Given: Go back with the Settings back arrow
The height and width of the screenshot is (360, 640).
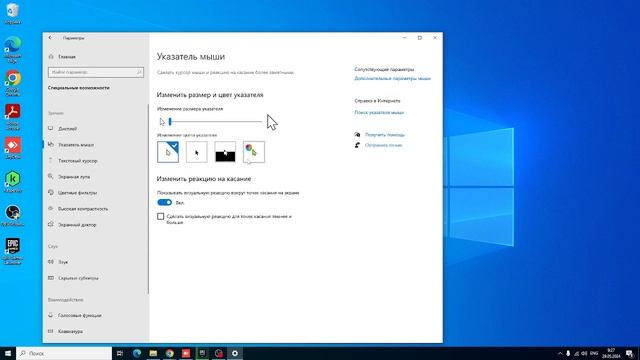Looking at the screenshot, I should point(50,38).
